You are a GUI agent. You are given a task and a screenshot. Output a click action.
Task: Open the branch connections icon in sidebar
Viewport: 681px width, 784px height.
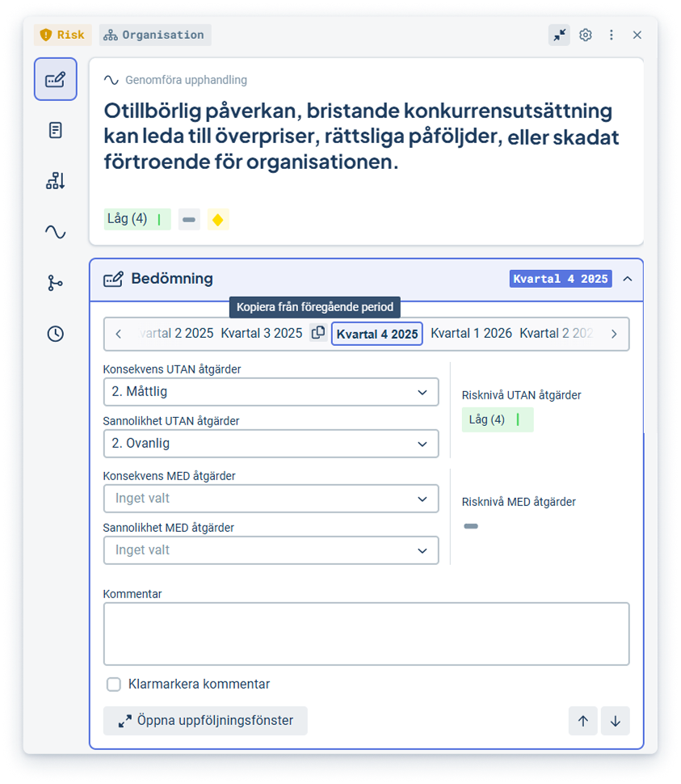coord(55,283)
